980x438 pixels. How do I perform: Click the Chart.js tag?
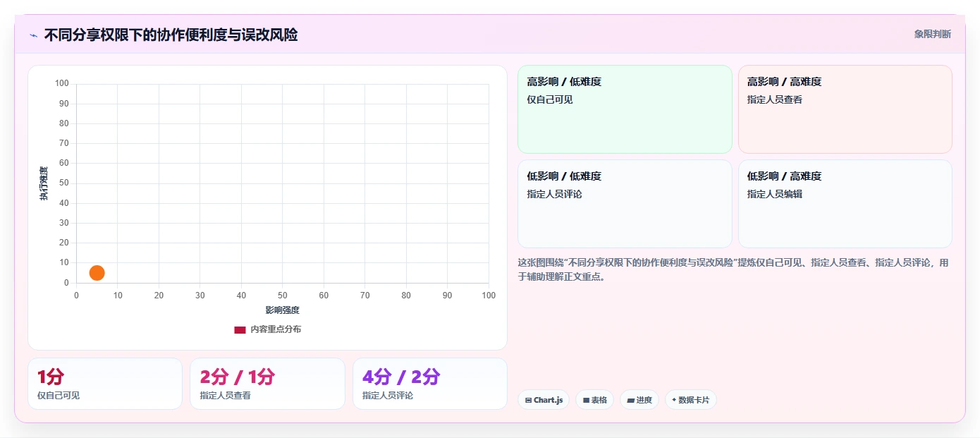click(x=544, y=400)
